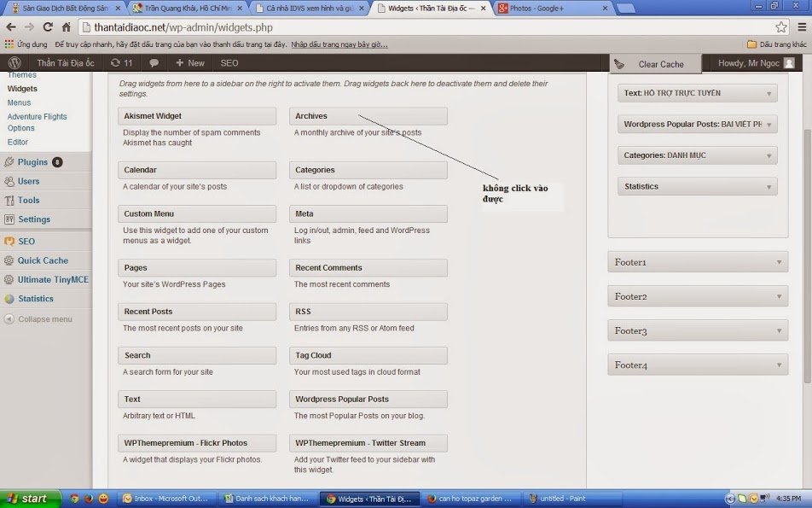Screen dimensions: 812x508
Task: Select the Recent Comments widget
Action: [368, 268]
